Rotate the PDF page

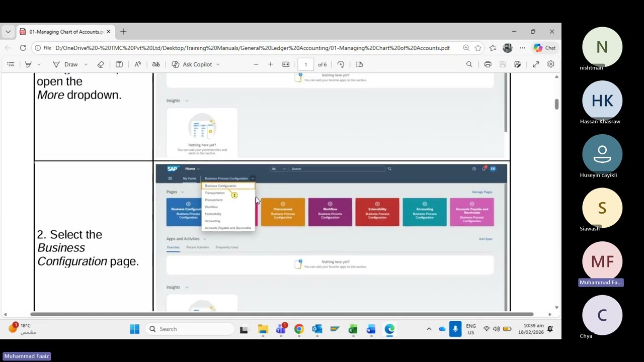pyautogui.click(x=341, y=64)
